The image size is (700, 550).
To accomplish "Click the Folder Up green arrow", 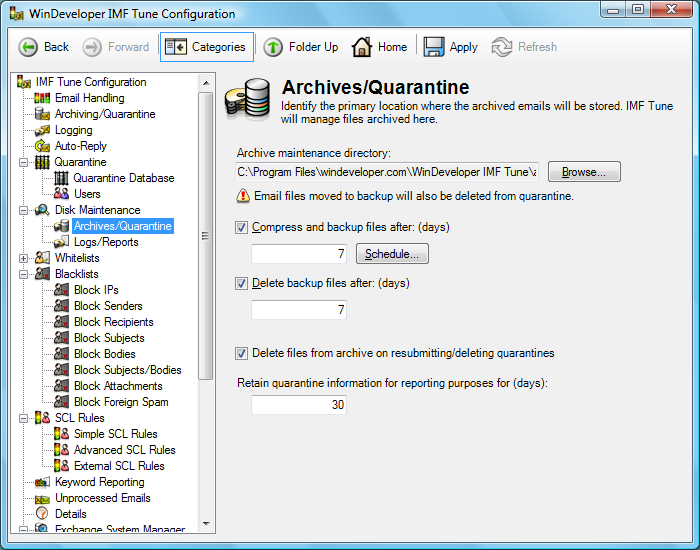I will click(x=273, y=47).
